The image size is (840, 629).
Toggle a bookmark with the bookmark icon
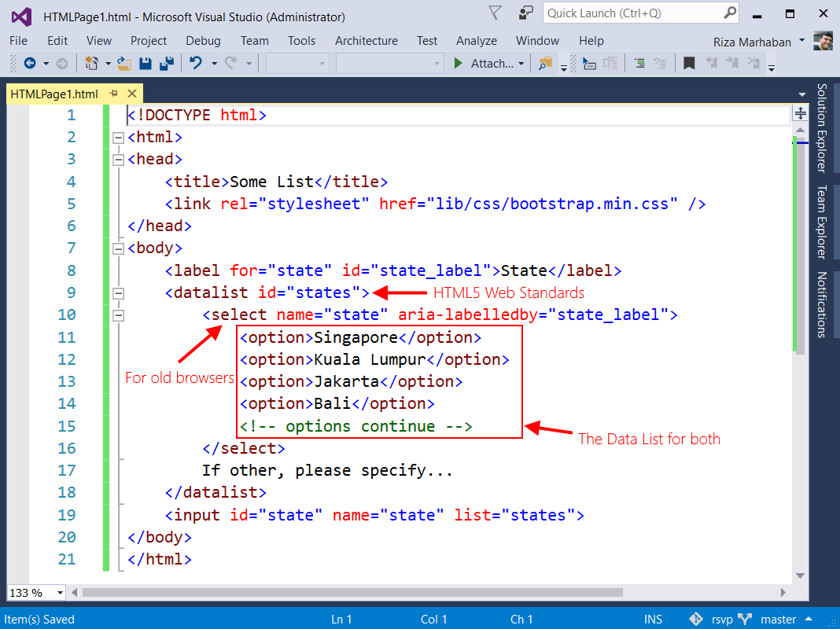tap(689, 64)
